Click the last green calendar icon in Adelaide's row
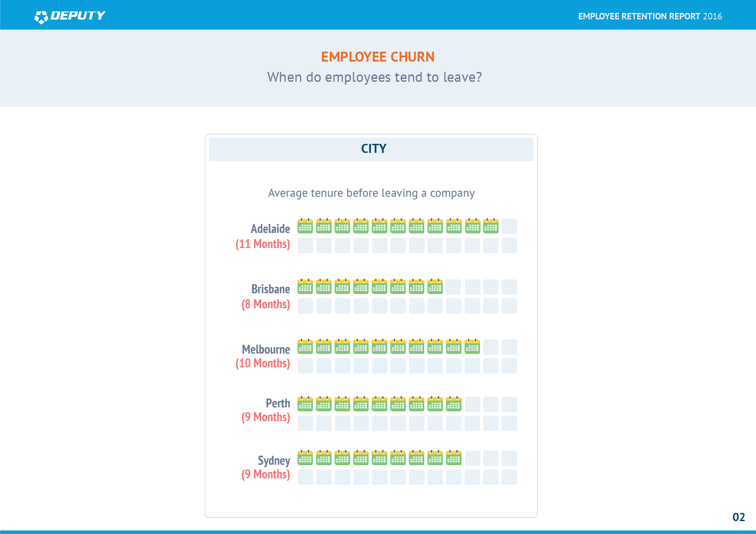756x534 pixels. tap(490, 226)
